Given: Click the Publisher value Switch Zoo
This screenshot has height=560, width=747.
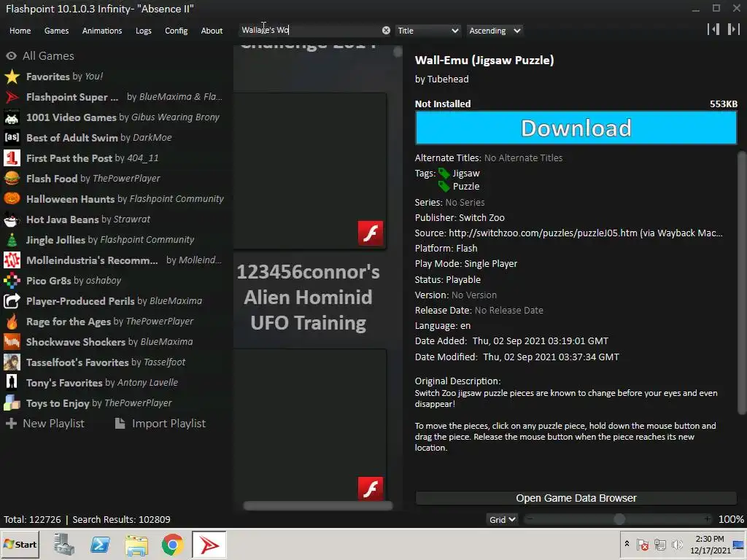Looking at the screenshot, I should (x=481, y=217).
